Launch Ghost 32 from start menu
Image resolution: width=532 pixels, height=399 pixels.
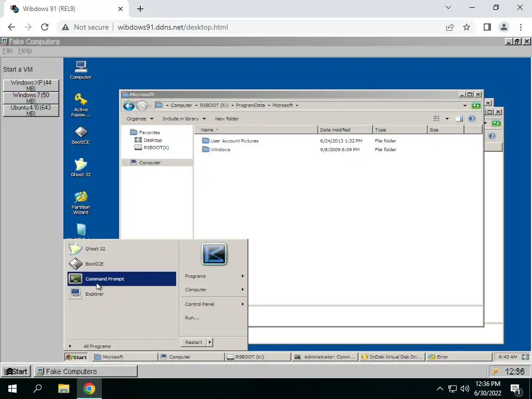[x=122, y=249]
